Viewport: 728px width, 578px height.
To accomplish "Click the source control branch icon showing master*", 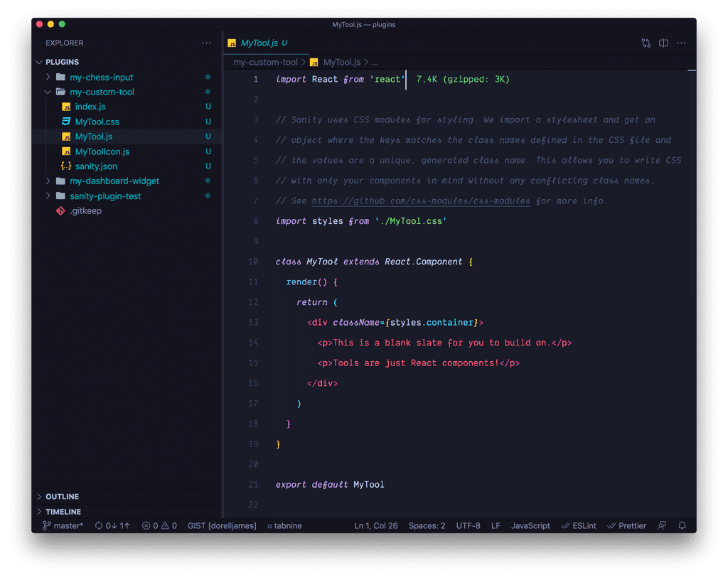I will [63, 525].
